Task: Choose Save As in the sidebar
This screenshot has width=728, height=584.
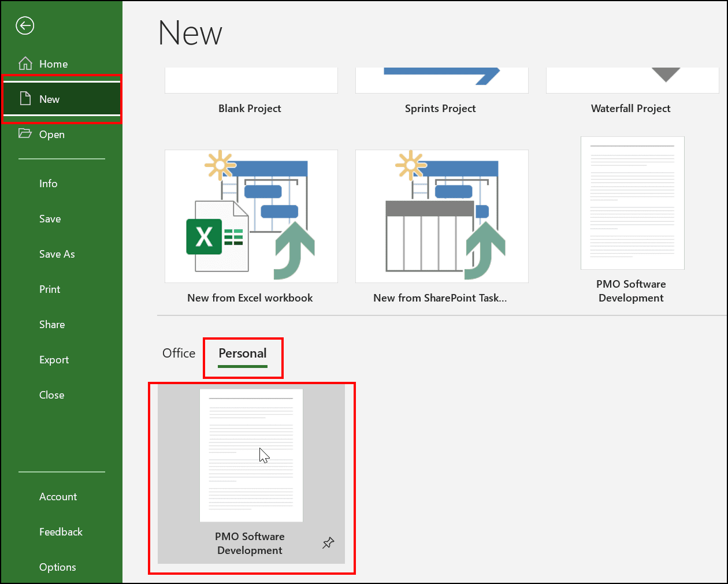Action: 57,254
